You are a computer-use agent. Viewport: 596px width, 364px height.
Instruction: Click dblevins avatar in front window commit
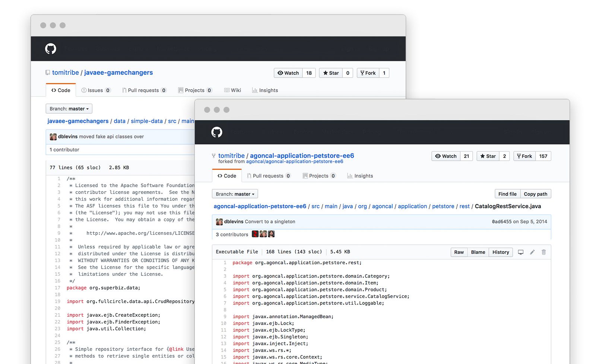[x=219, y=221]
